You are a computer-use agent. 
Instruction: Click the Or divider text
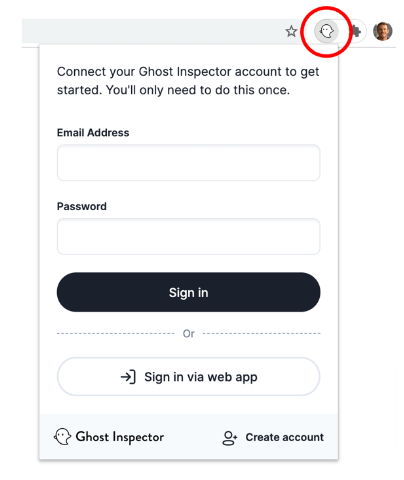coord(189,334)
